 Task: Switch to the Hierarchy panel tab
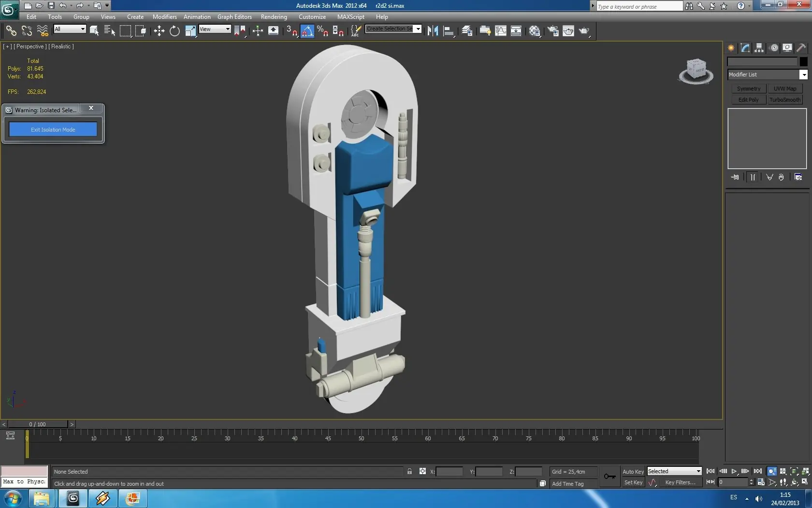(x=759, y=48)
